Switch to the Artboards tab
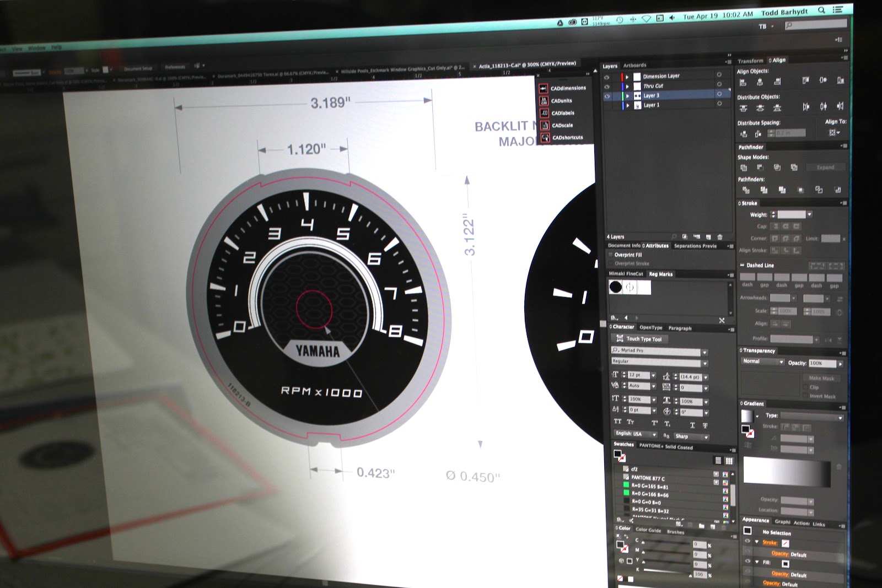The width and height of the screenshot is (882, 588). point(635,66)
